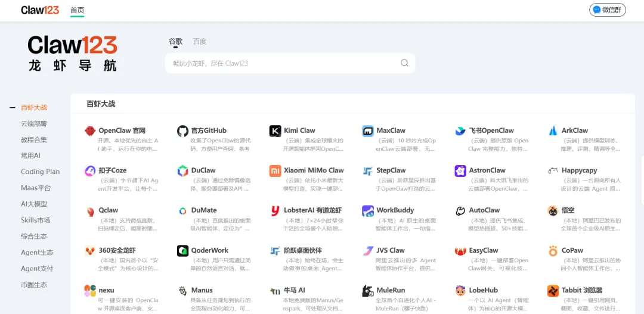The image size is (644, 314).
Task: Click the EasyClaw red claws icon
Action: [x=460, y=251]
